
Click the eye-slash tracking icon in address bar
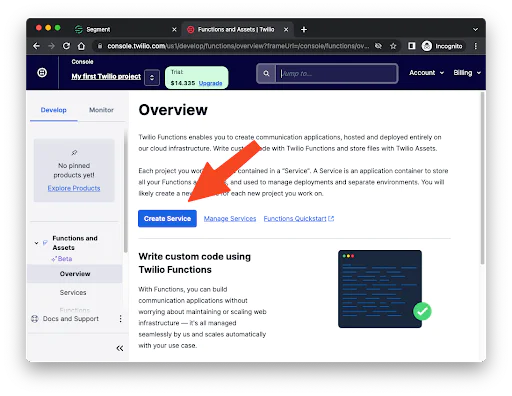(378, 46)
